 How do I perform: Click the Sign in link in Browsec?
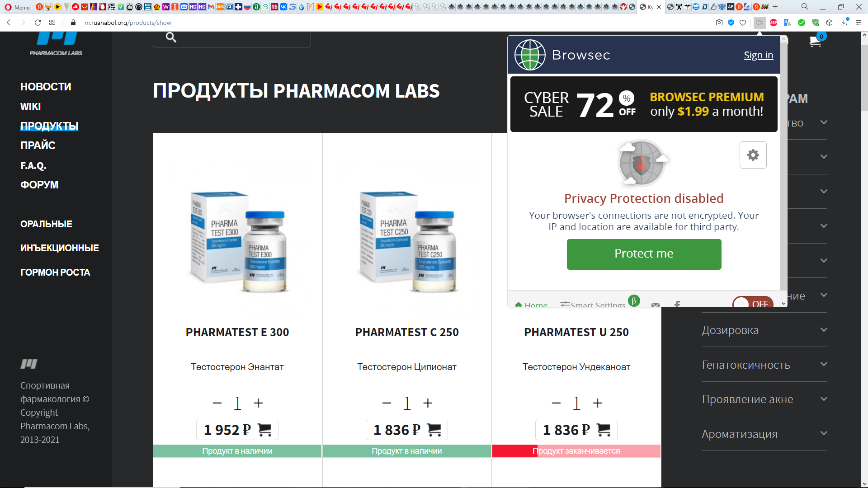[x=759, y=55]
